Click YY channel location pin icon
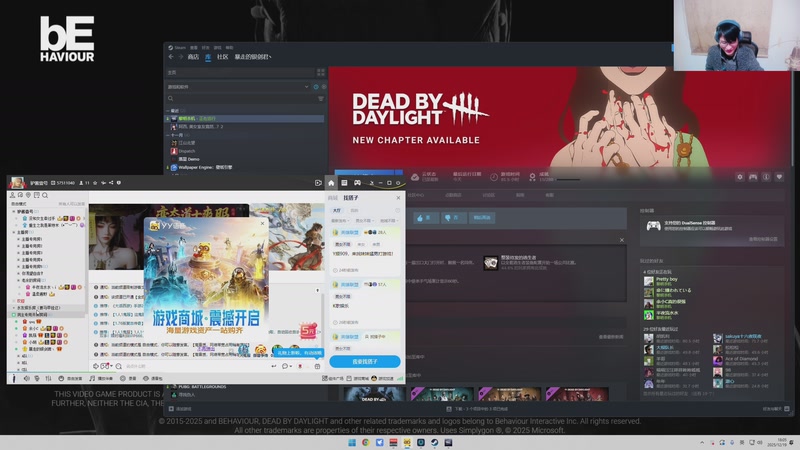This screenshot has width=800, height=450. (29, 195)
